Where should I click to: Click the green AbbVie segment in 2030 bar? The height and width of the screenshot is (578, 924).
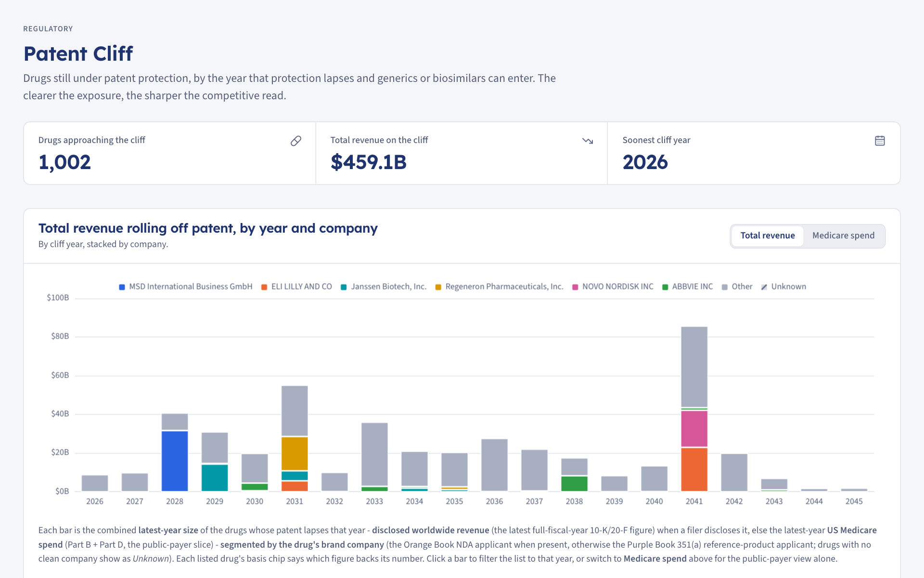[255, 487]
